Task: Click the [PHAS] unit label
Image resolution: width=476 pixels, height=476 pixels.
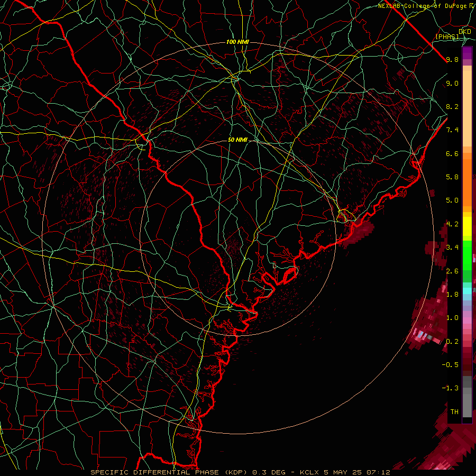Action: click(x=447, y=36)
